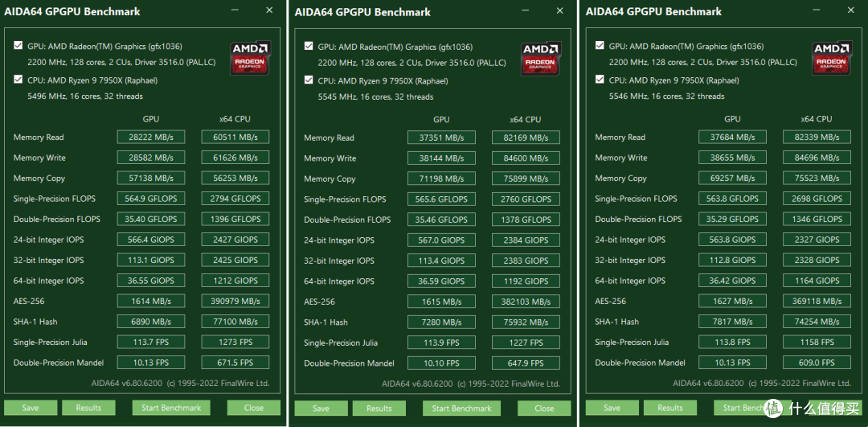Disable GPU checkbox in the 5546 MHz window
The height and width of the screenshot is (427, 868).
pyautogui.click(x=600, y=46)
